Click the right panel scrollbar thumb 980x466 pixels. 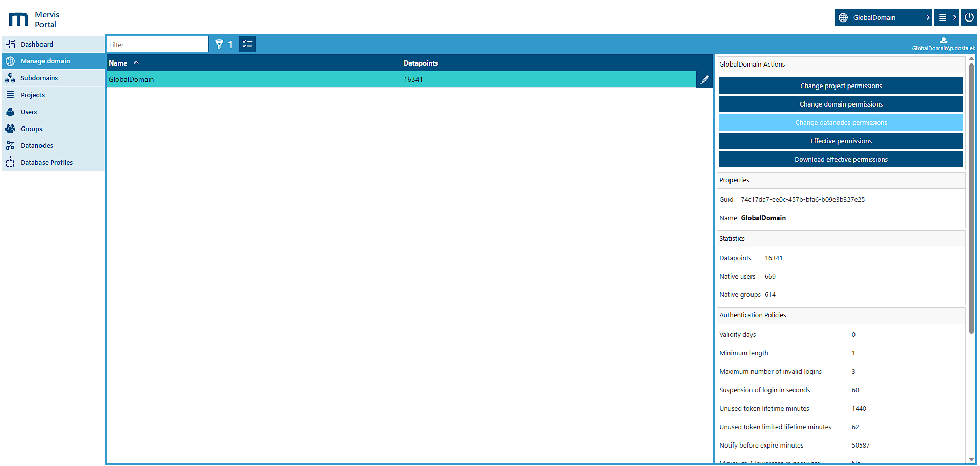971,198
